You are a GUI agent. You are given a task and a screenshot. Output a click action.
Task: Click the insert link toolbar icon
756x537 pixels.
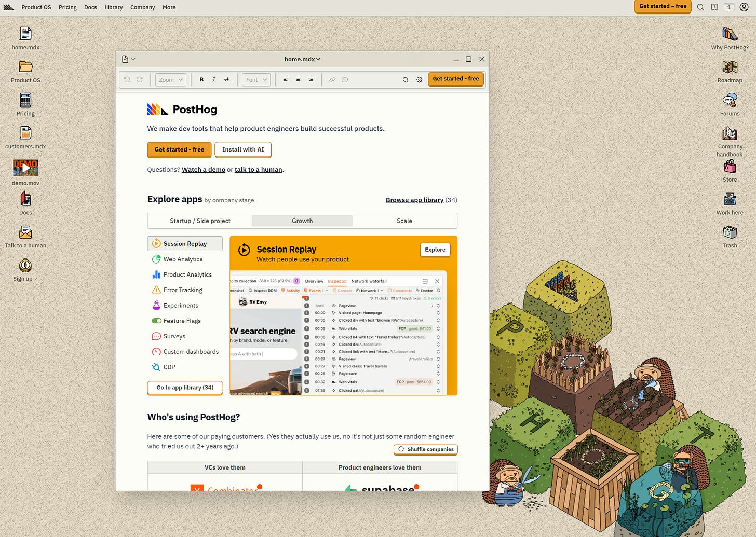pyautogui.click(x=332, y=79)
